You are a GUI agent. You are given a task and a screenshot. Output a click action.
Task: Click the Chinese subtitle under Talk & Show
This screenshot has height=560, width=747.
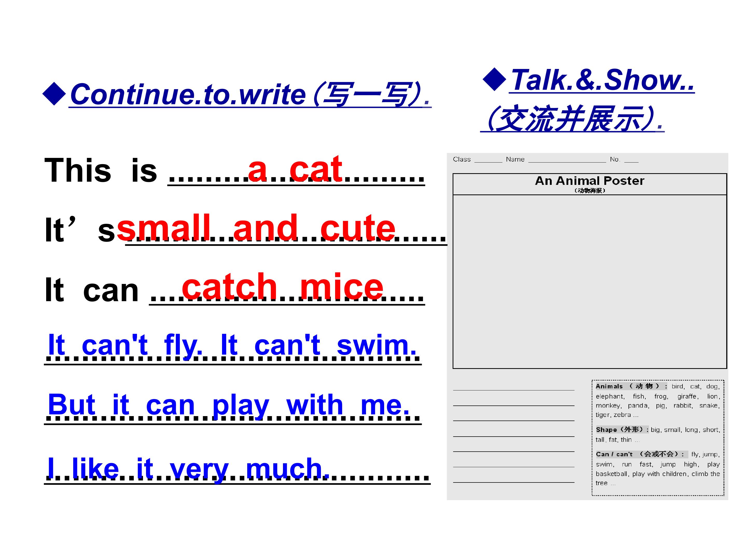pos(572,118)
